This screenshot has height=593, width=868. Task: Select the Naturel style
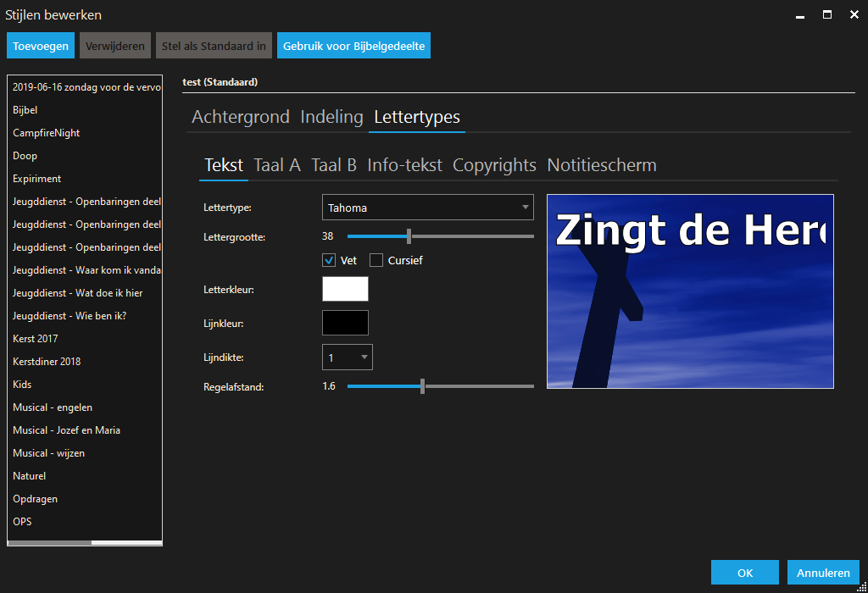(85, 476)
